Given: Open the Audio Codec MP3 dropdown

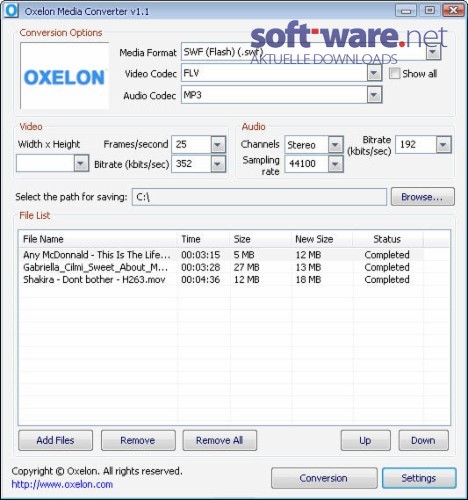Looking at the screenshot, I should [x=374, y=95].
